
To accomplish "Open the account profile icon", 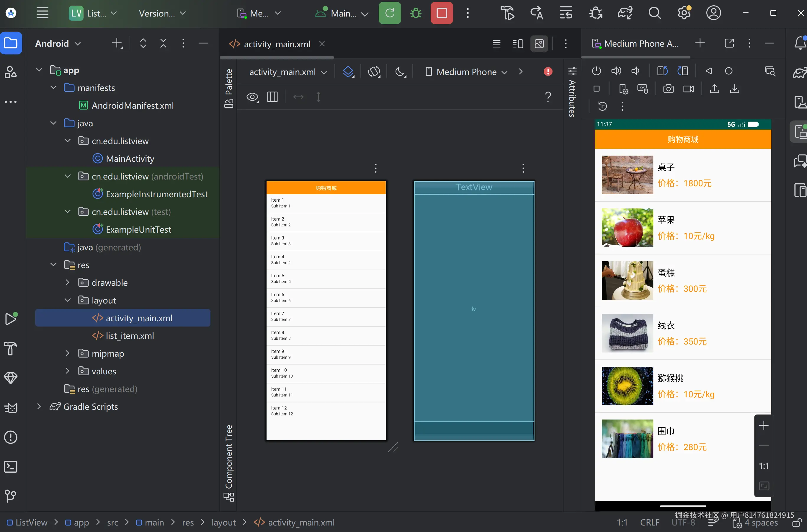I will click(714, 13).
